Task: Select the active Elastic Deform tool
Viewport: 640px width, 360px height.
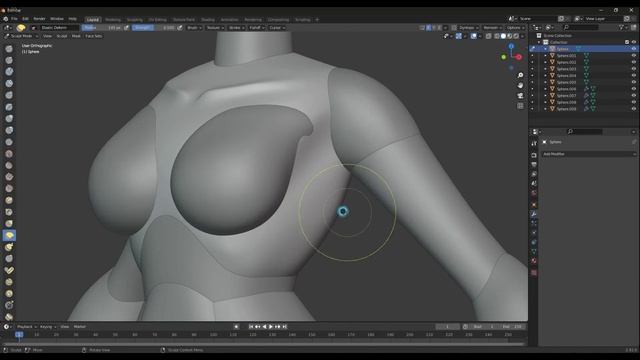Action: (9, 236)
